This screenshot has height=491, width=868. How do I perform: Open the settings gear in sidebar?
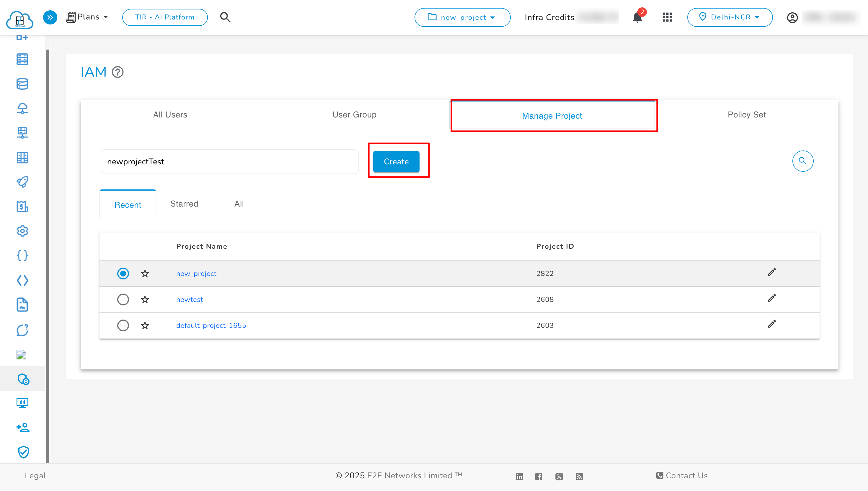22,231
